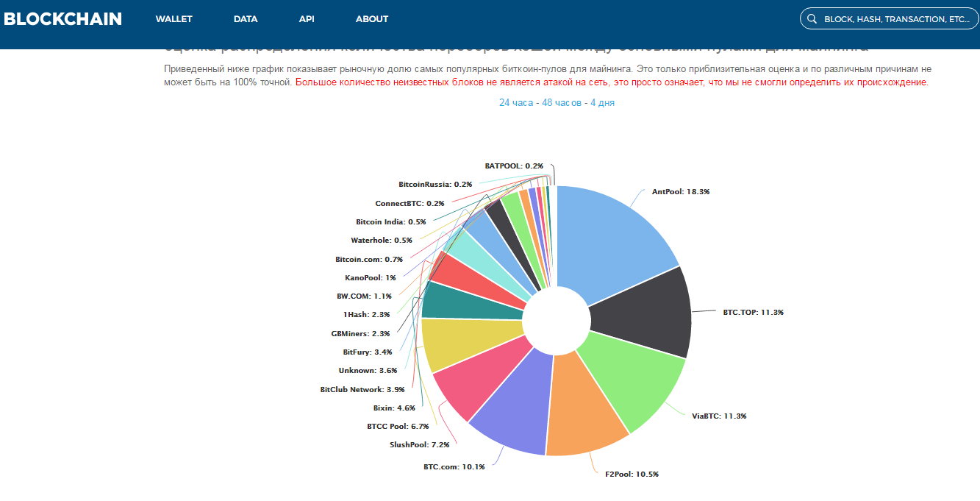Screen dimensions: 980x501
Task: Click the F2Pool: 10.5% chart label
Action: [632, 474]
